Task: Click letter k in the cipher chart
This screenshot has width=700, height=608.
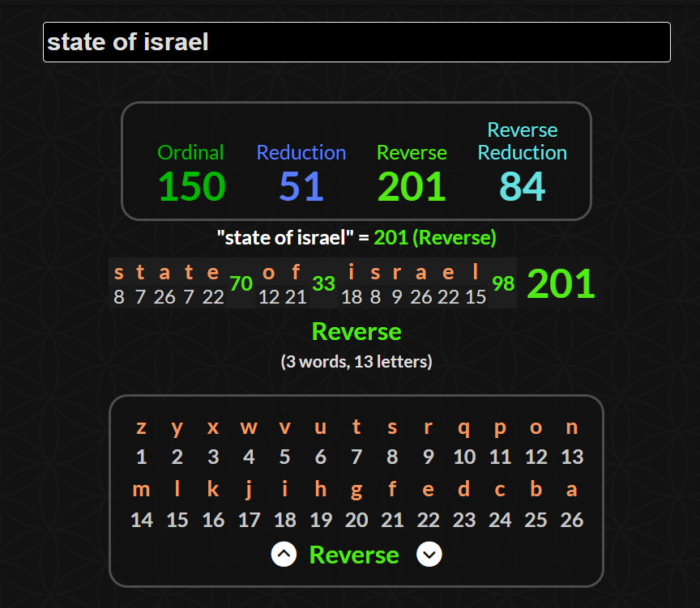Action: pos(213,489)
